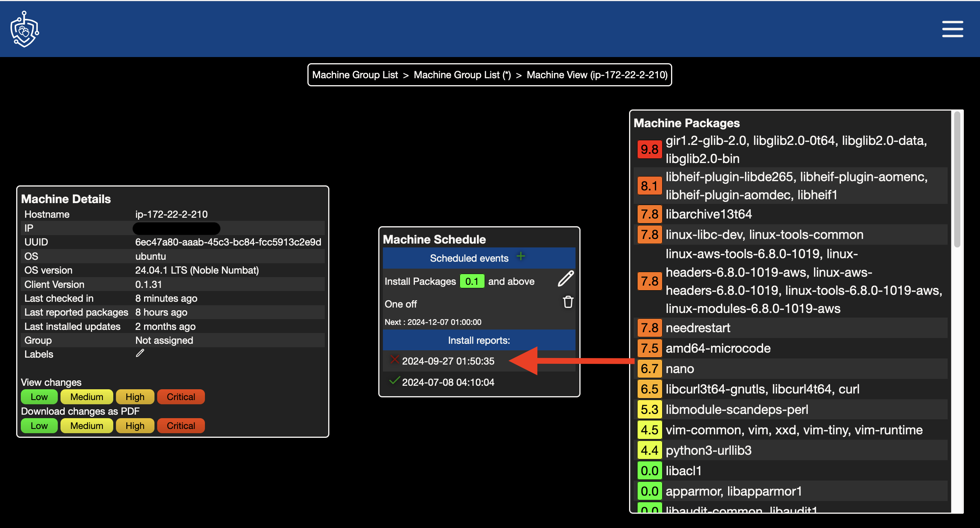The image size is (980, 528).
Task: Edit the Install Packages schedule pencil
Action: pyautogui.click(x=566, y=279)
